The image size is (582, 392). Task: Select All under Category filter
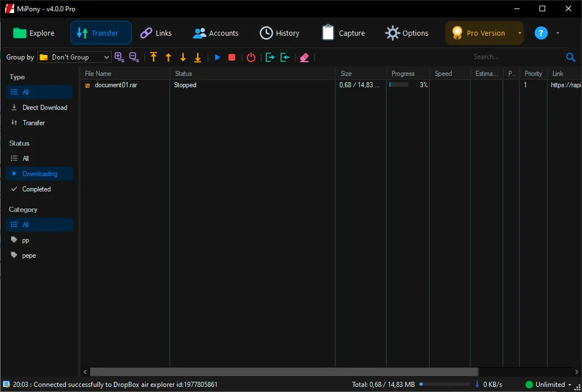tap(39, 225)
